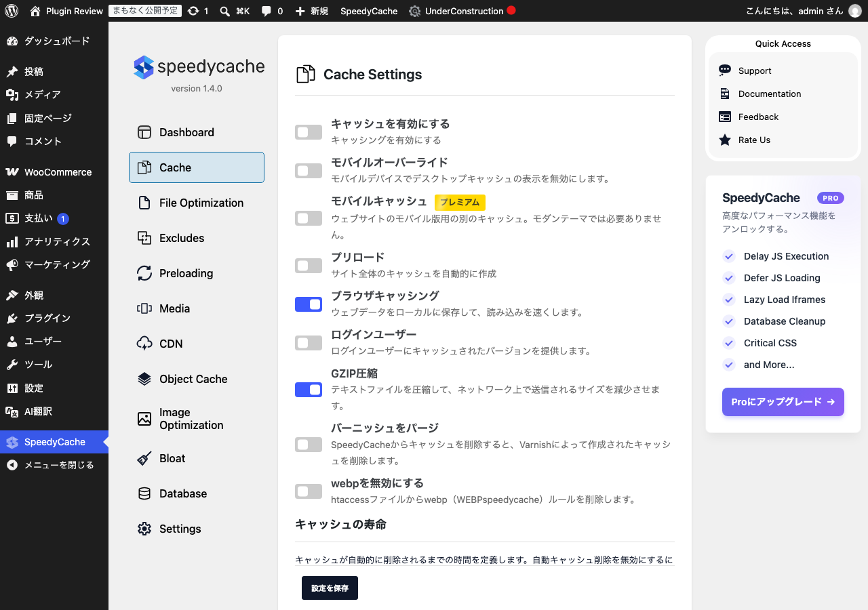Open 投稿 posts menu
This screenshot has height=610, width=868.
(54, 72)
